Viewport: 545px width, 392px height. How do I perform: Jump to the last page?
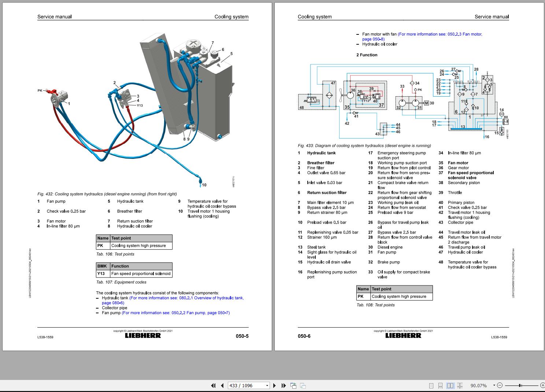tap(283, 385)
